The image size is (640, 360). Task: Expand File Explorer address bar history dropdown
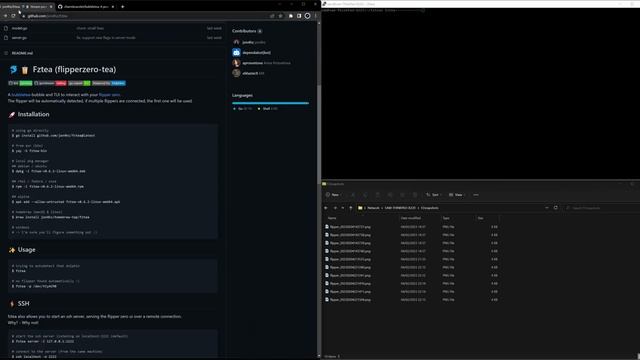[547, 208]
